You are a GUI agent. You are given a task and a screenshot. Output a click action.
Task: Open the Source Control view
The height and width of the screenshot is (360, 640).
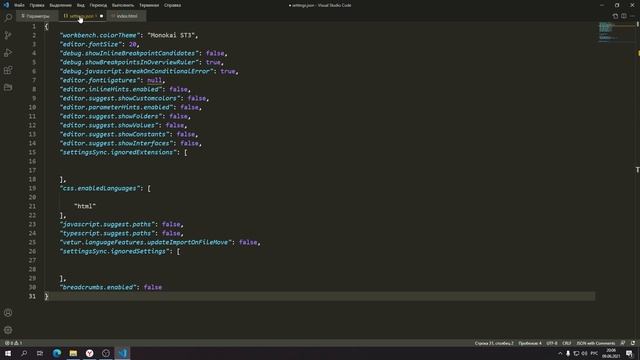point(8,35)
